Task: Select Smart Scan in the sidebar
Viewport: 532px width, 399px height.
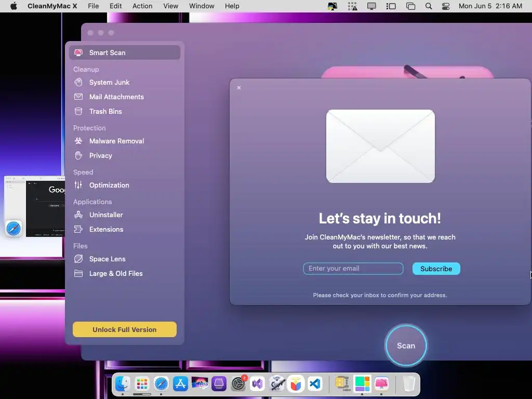Action: coord(125,52)
